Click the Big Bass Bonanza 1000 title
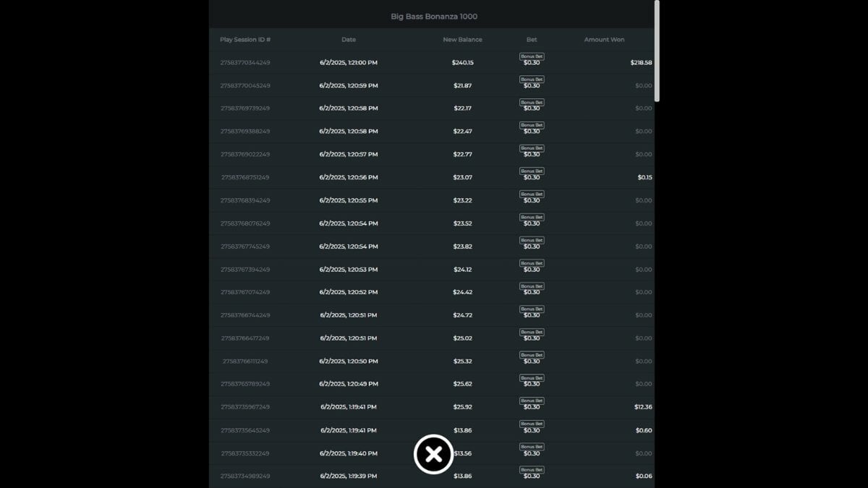Screen dimensions: 868x488 pyautogui.click(x=434, y=17)
